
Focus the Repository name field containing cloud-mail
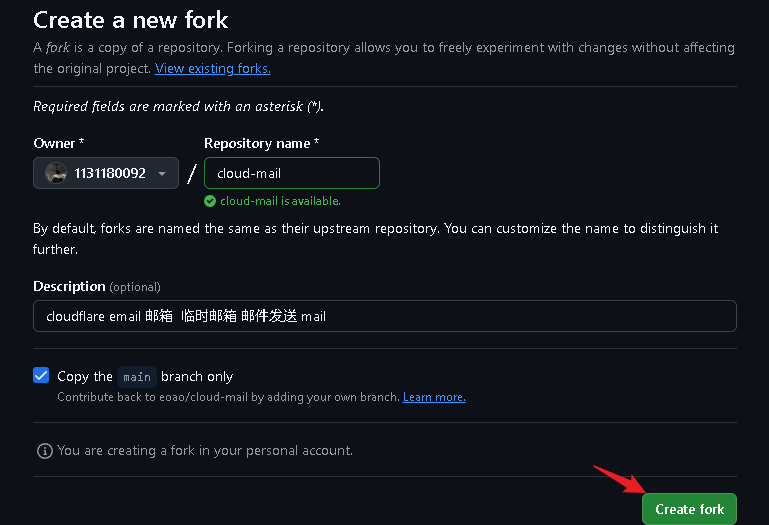pos(291,173)
